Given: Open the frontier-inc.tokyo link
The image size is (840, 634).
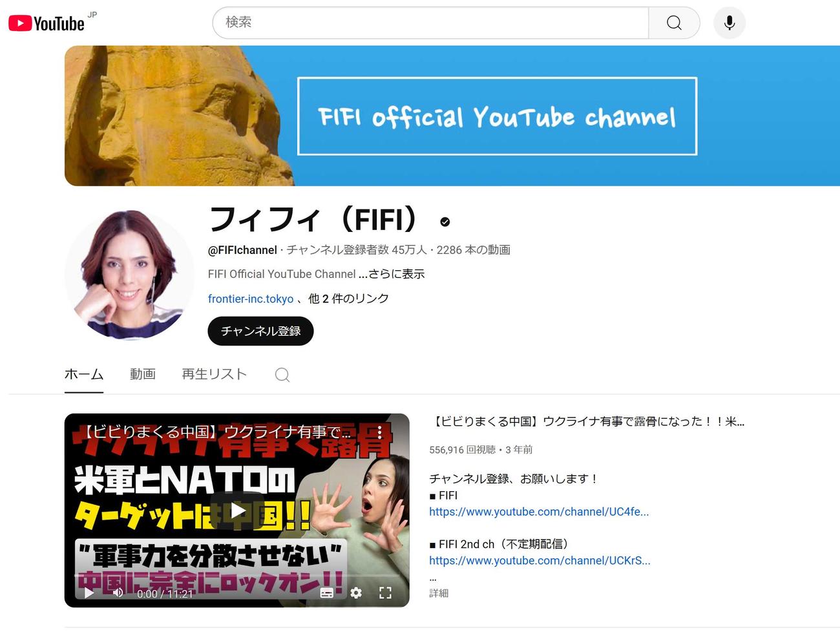Looking at the screenshot, I should tap(251, 299).
